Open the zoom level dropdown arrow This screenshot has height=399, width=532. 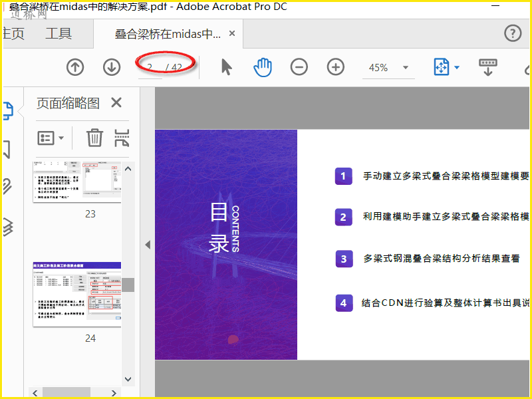click(406, 67)
